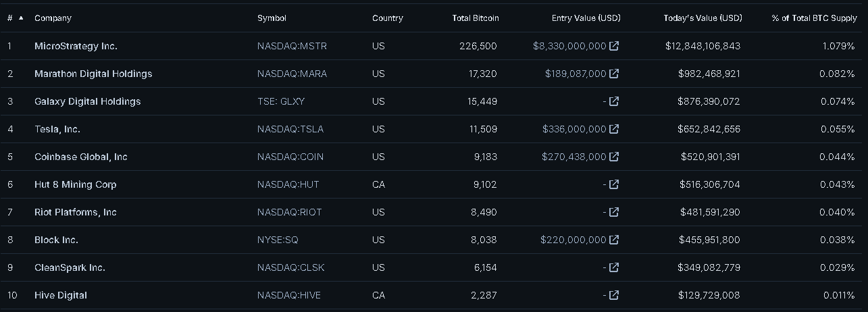
Task: Open Hut 8 Mining external link icon
Action: click(x=614, y=184)
